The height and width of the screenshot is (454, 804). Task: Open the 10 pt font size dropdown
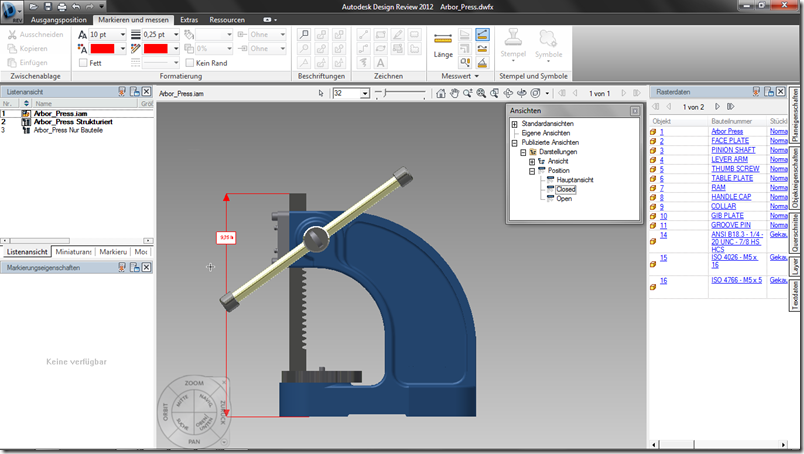[123, 34]
